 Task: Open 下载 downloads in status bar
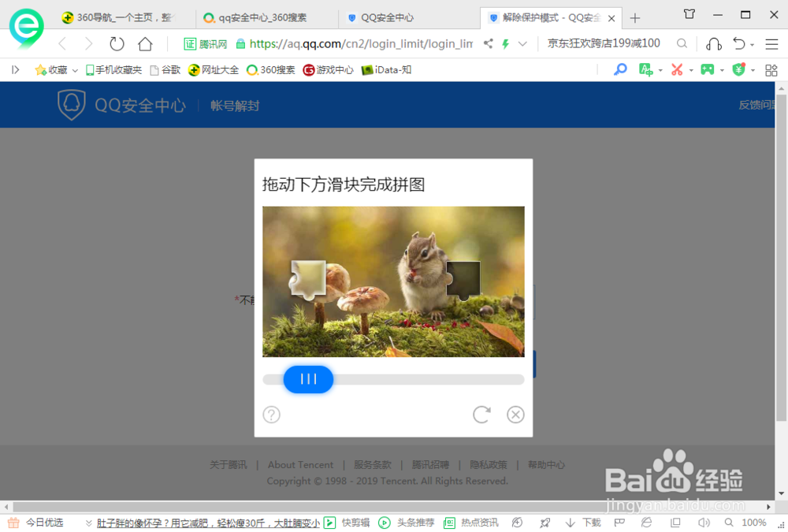click(x=583, y=523)
